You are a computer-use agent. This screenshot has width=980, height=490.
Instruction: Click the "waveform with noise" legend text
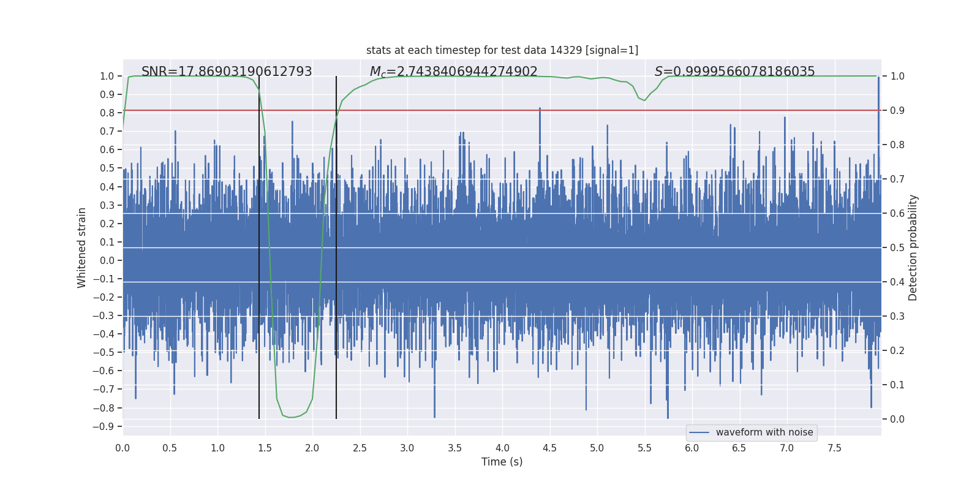764,432
